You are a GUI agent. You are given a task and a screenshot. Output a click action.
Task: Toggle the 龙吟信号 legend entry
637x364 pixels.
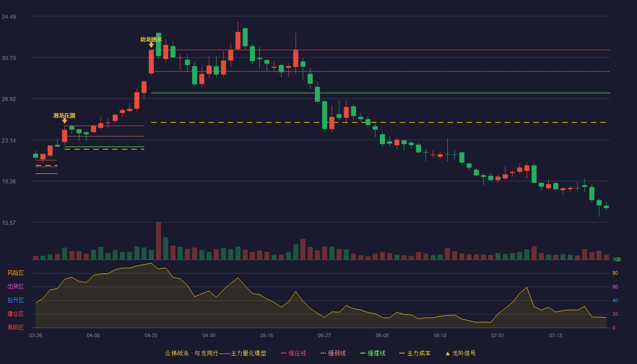tap(460, 353)
